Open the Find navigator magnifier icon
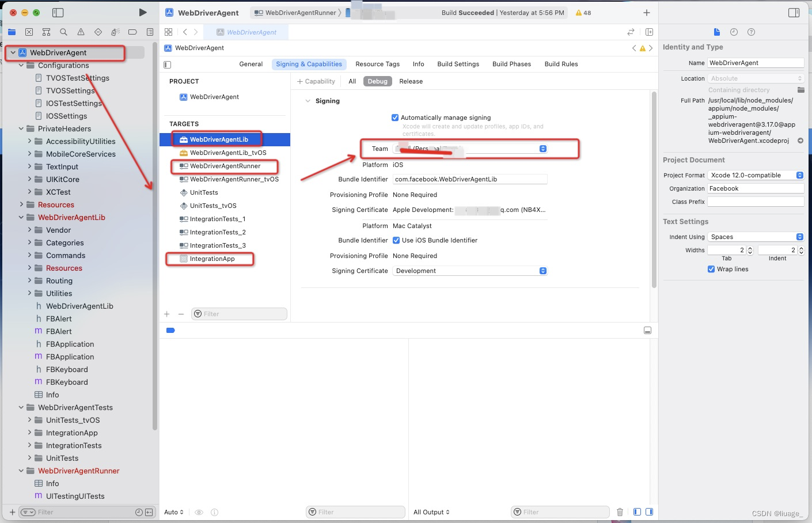 (x=63, y=32)
